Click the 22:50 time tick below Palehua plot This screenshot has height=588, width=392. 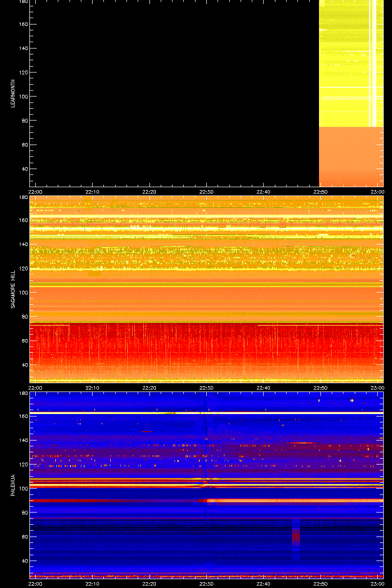coord(320,584)
